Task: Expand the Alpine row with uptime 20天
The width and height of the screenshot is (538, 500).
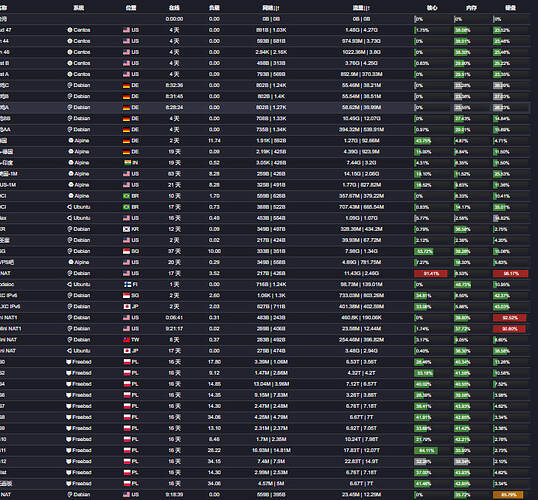Action: click(265, 262)
